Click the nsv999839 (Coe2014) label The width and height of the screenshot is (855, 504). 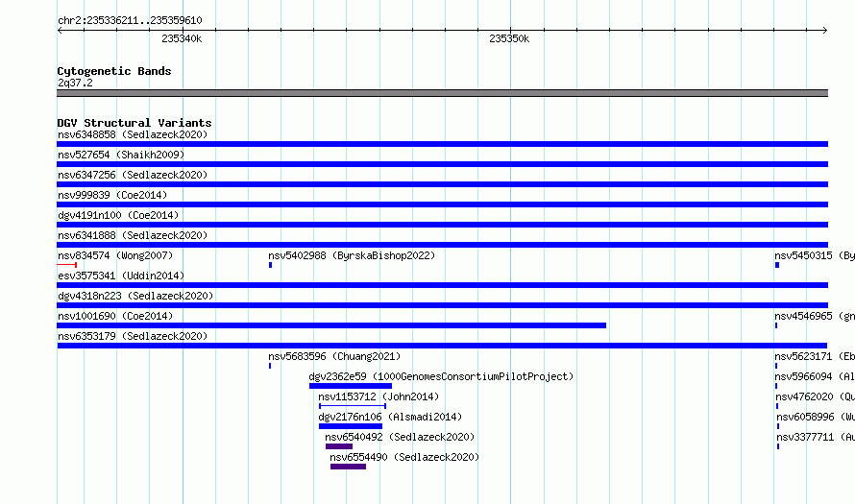112,195
